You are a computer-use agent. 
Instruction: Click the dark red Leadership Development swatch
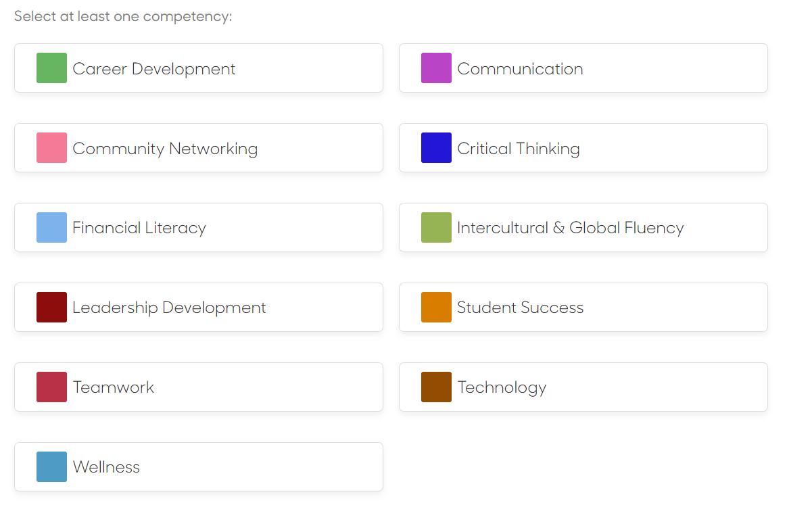pos(52,307)
